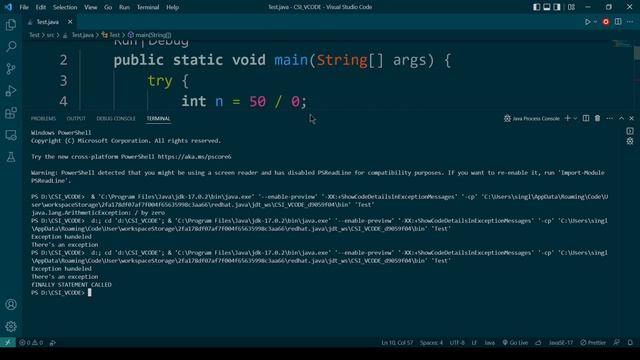
Task: Start server with 'Go Live' status button
Action: tap(515, 342)
